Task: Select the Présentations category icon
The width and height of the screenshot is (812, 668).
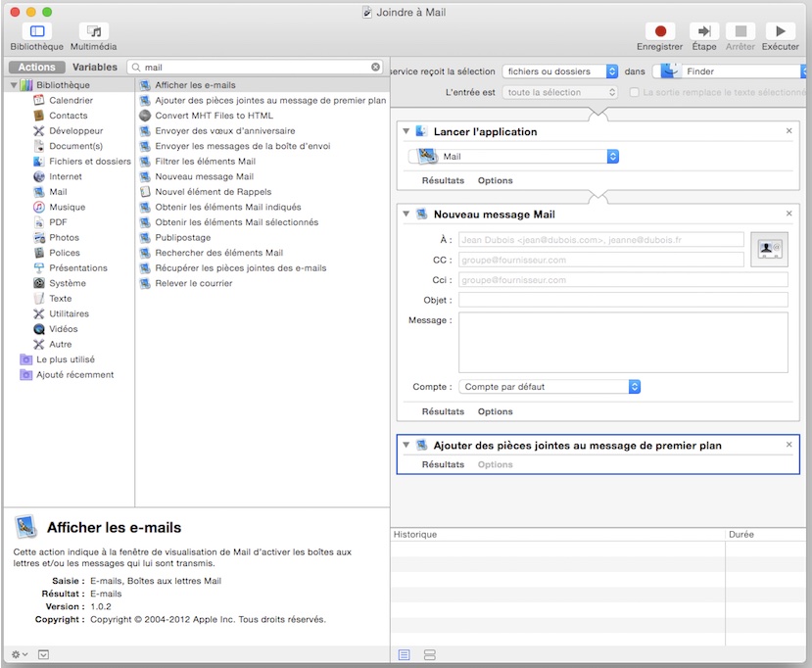Action: pyautogui.click(x=39, y=267)
